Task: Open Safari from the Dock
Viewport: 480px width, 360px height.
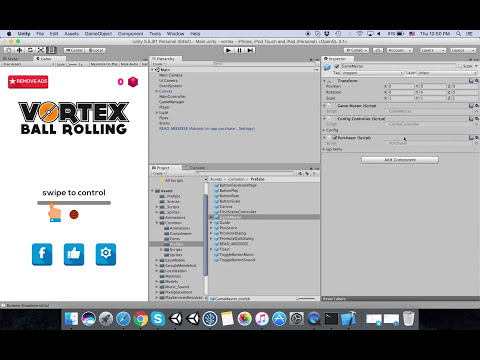Action: coord(123,319)
